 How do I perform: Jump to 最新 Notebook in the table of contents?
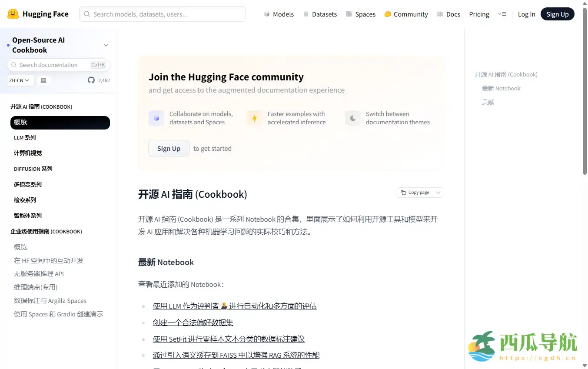pos(501,88)
